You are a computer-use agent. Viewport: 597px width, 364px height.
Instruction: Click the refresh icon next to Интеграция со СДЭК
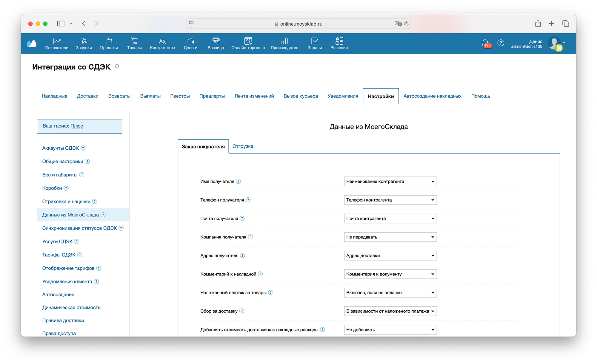click(117, 67)
